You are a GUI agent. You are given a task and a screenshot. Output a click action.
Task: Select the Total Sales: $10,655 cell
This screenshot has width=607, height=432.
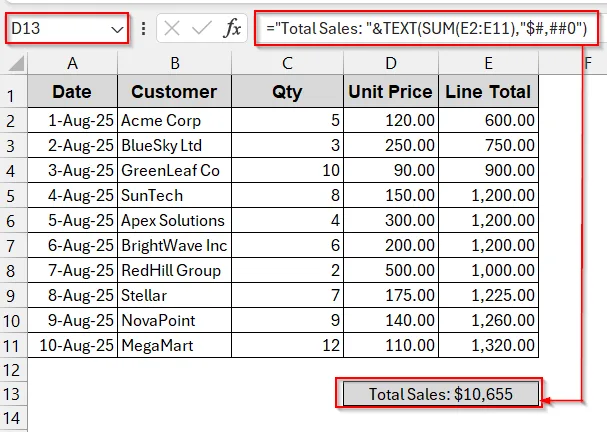pyautogui.click(x=441, y=394)
